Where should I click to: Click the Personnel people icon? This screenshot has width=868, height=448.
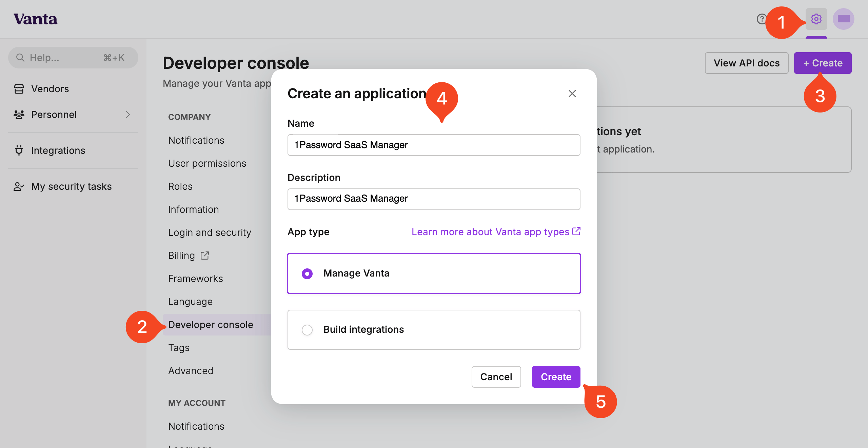[x=19, y=115]
